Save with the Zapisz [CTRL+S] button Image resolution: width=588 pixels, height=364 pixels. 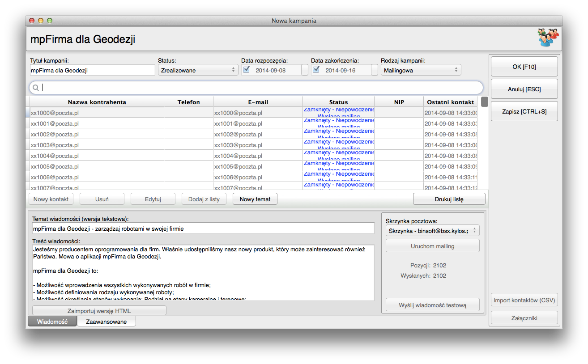[524, 111]
